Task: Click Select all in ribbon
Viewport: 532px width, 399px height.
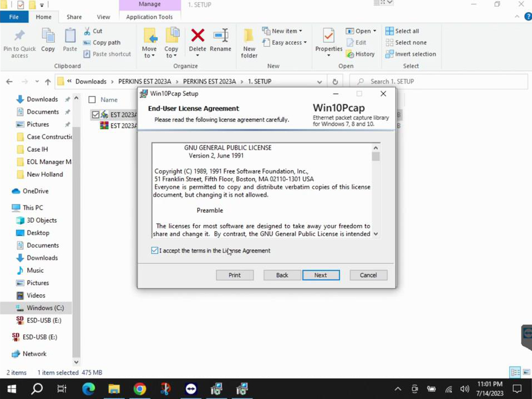Action: (x=402, y=31)
